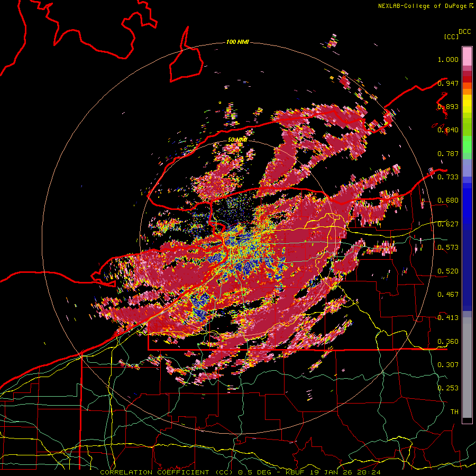The width and height of the screenshot is (476, 476).
Task: Click the [CC] unit label
Action: 451,36
